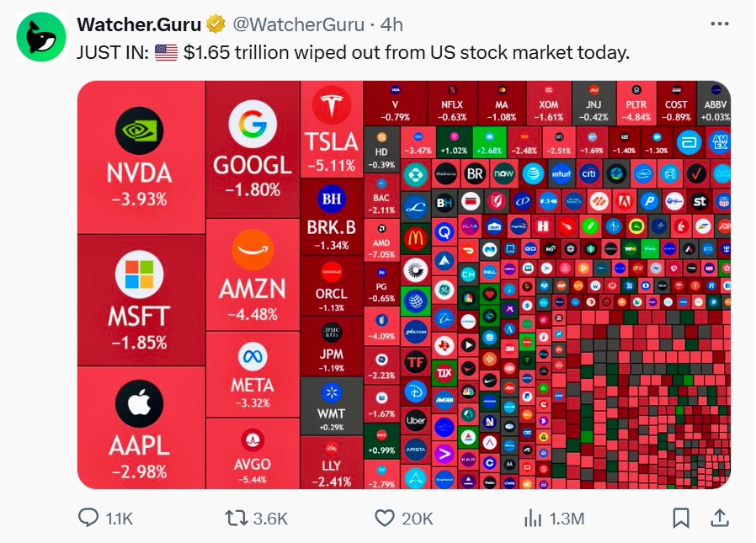Click the reply comment icon

pos(88,517)
